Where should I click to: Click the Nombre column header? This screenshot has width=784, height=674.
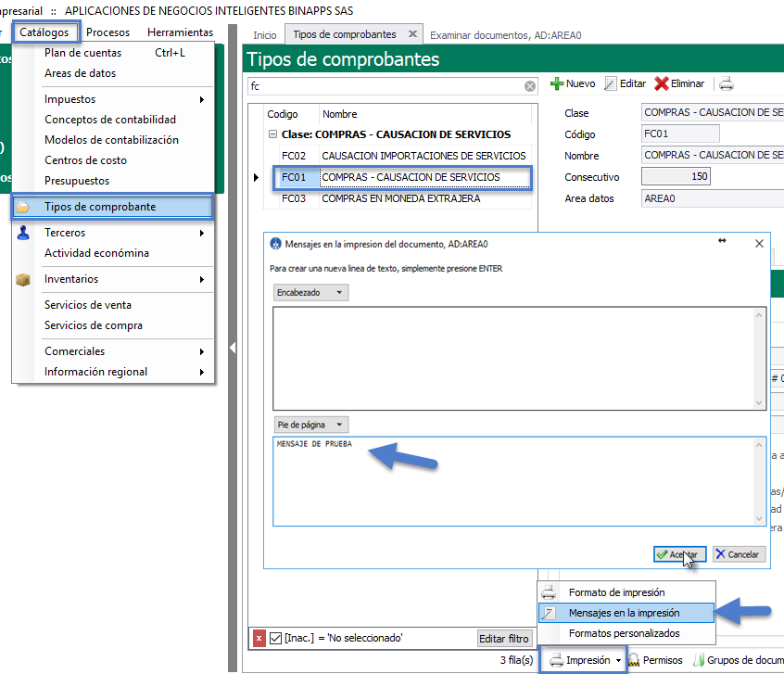tap(425, 114)
